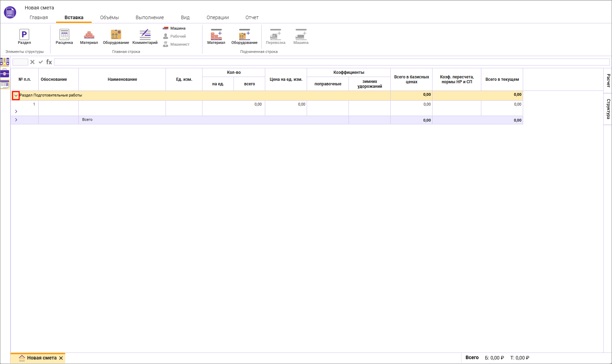Insert a Комментарий row
Image resolution: width=612 pixels, height=364 pixels.
tap(145, 37)
